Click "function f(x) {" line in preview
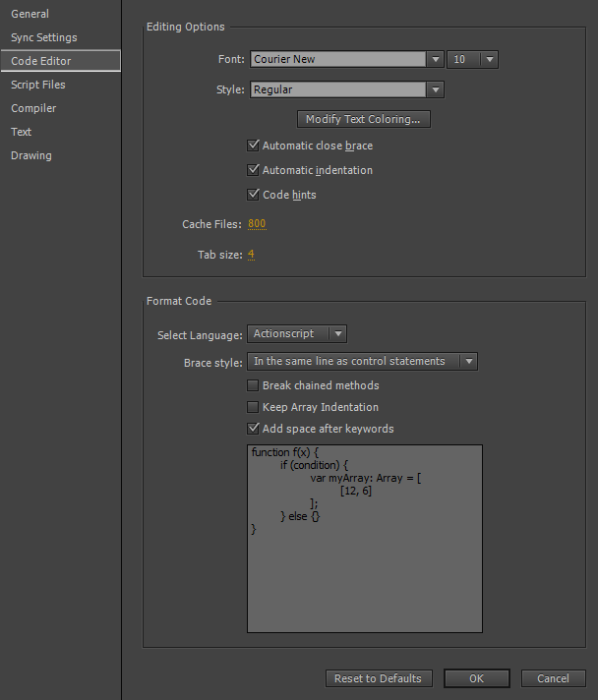The image size is (598, 700). pyautogui.click(x=285, y=452)
